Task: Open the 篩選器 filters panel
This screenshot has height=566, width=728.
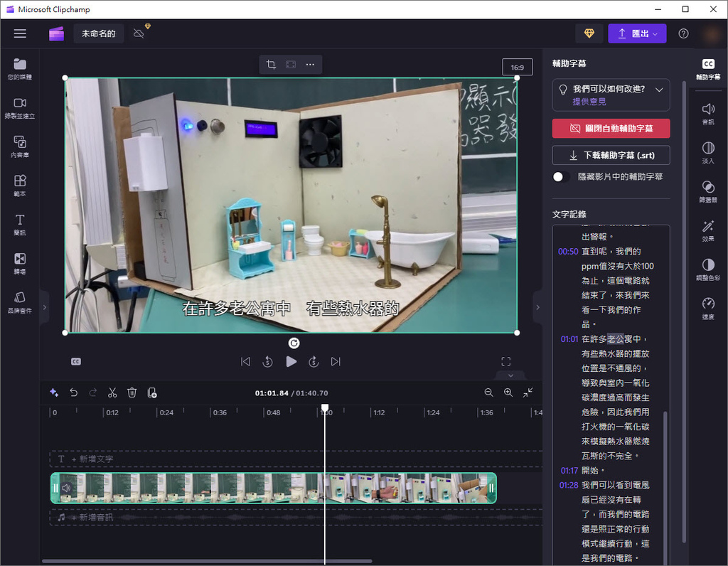Action: (707, 192)
